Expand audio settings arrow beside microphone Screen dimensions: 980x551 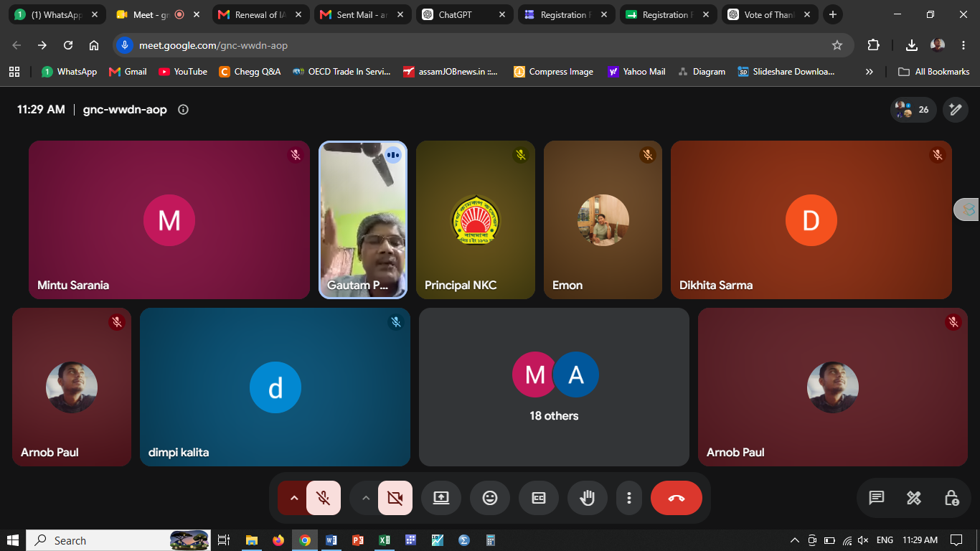293,498
